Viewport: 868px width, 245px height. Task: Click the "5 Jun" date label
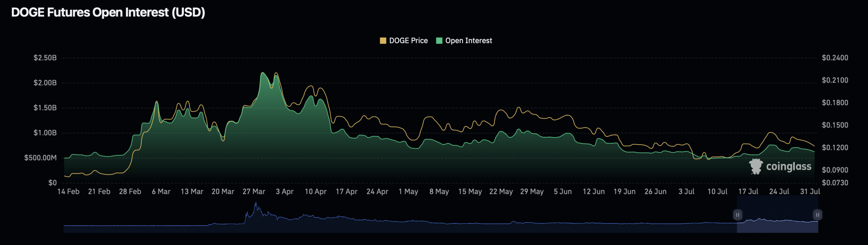(x=563, y=192)
